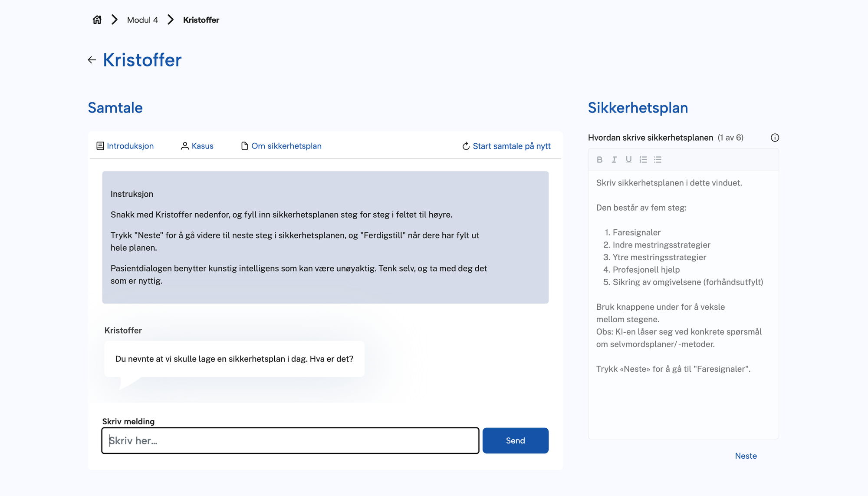Insert a bulleted list in editor
Viewport: 868px width, 496px height.
658,160
